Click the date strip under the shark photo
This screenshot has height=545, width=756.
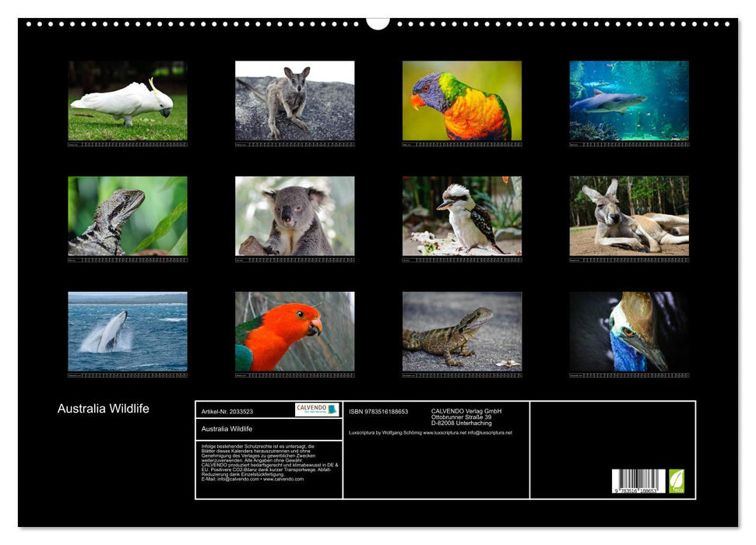click(x=629, y=145)
